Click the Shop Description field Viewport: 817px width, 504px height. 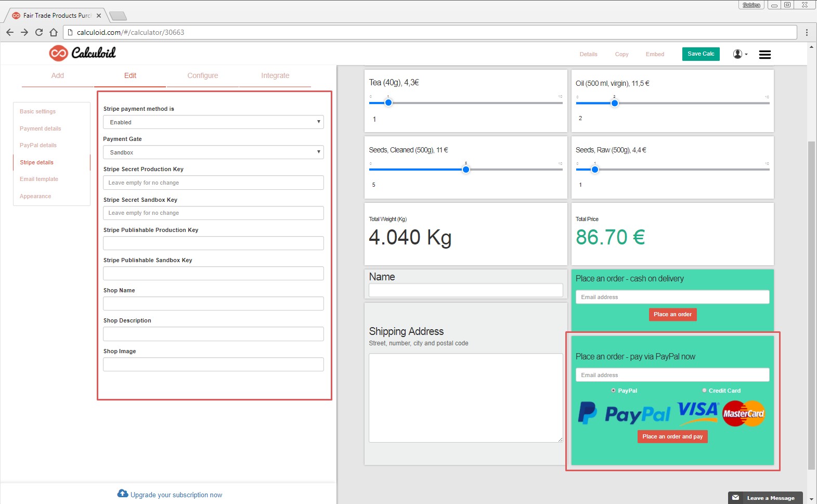[213, 334]
